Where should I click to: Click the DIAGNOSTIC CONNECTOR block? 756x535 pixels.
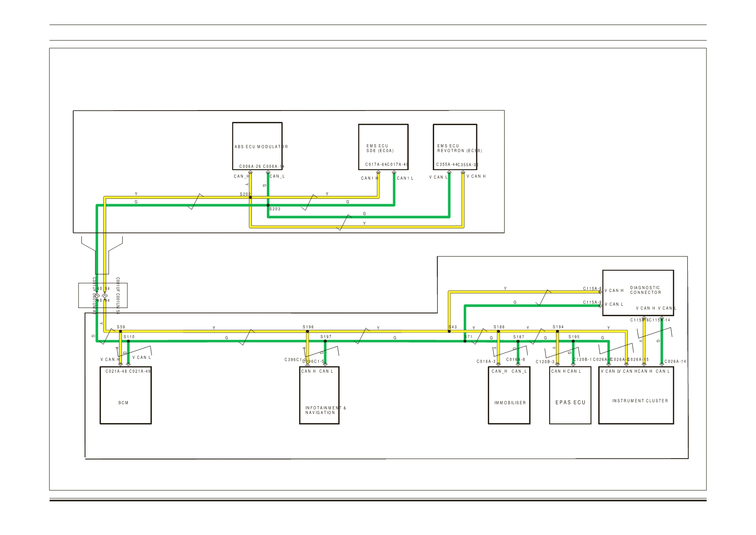pyautogui.click(x=638, y=293)
